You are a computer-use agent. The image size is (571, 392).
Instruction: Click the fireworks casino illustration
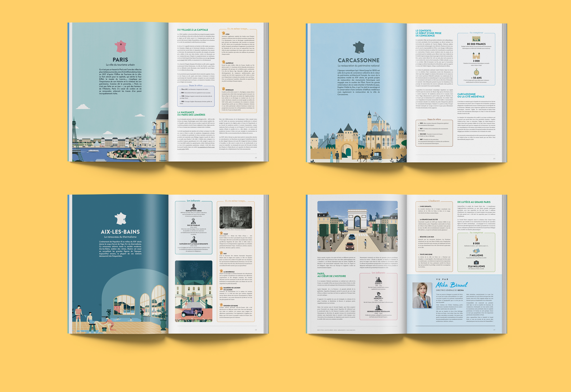point(194,291)
